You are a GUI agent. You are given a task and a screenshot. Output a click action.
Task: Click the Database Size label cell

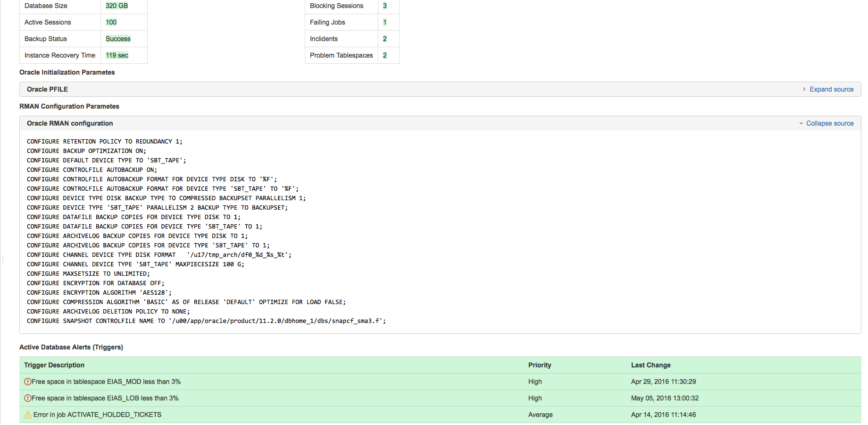click(x=60, y=6)
